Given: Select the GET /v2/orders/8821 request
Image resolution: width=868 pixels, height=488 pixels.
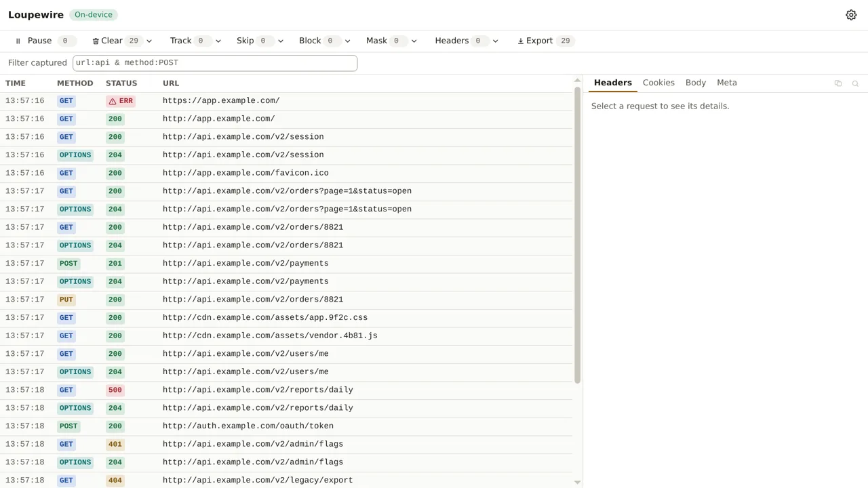Looking at the screenshot, I should [286, 228].
